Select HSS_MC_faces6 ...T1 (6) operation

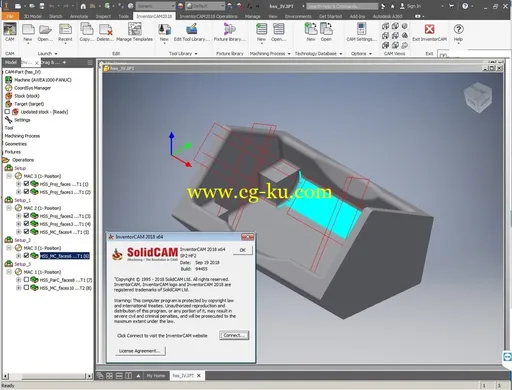point(65,256)
